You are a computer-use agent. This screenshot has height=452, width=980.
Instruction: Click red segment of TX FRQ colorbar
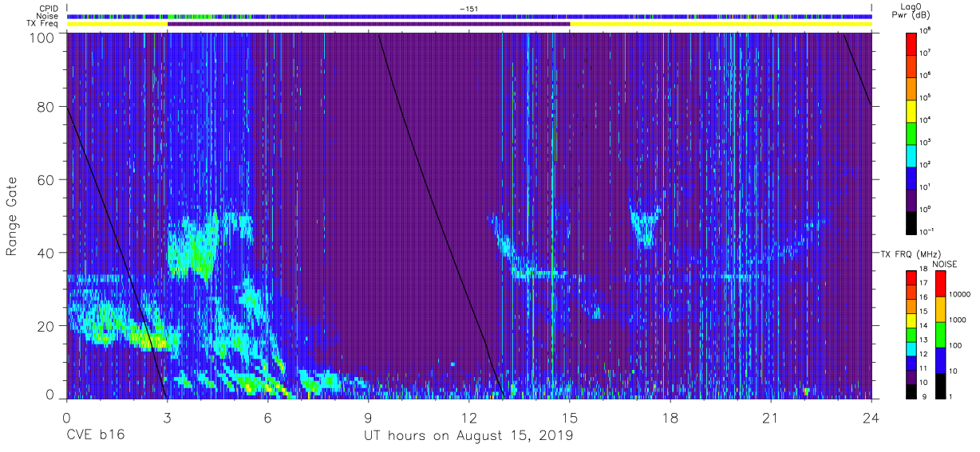[911, 278]
